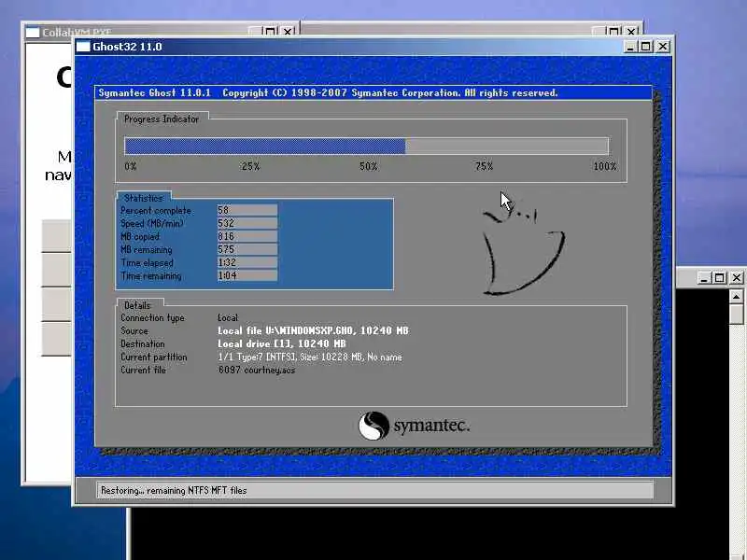
Task: Click the Ghost32 11.0 title bar icon
Action: click(x=83, y=46)
